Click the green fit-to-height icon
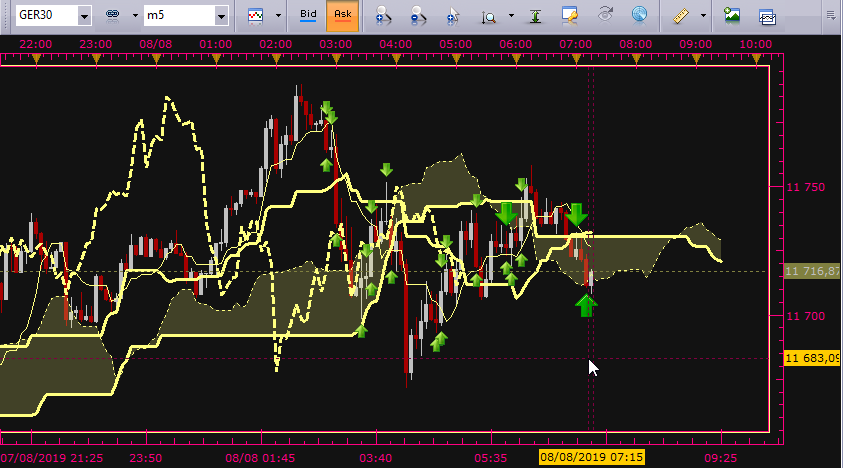This screenshot has height=468, width=843. tap(535, 16)
